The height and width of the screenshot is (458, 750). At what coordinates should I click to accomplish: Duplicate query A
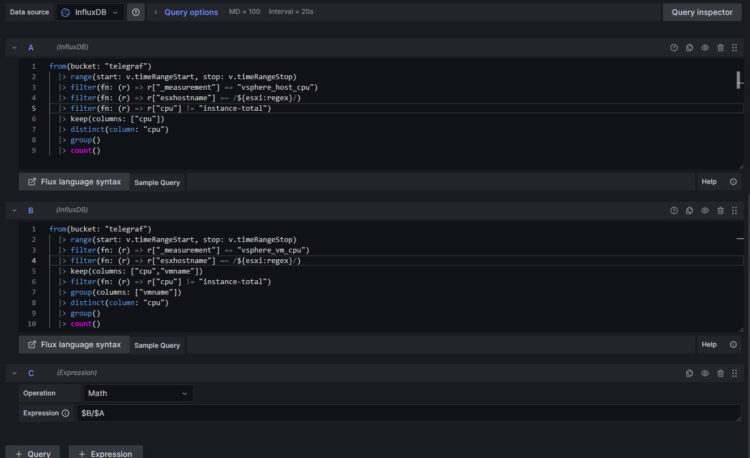(689, 47)
